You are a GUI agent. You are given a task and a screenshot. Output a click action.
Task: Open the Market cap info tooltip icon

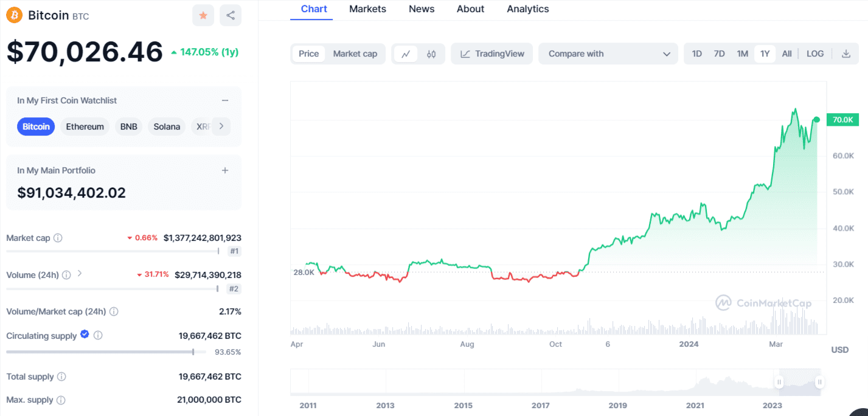57,238
